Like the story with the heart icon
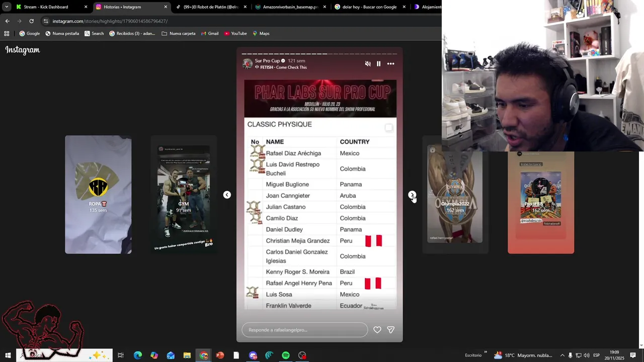The width and height of the screenshot is (644, 362). click(377, 330)
